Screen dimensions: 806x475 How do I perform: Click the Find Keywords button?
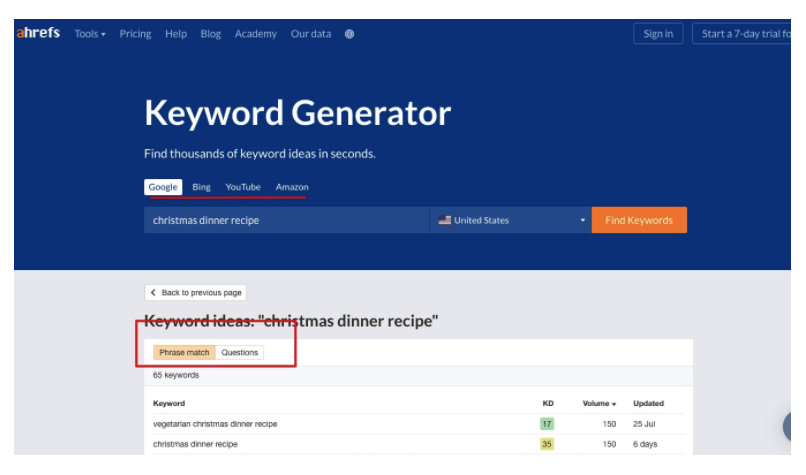click(639, 220)
